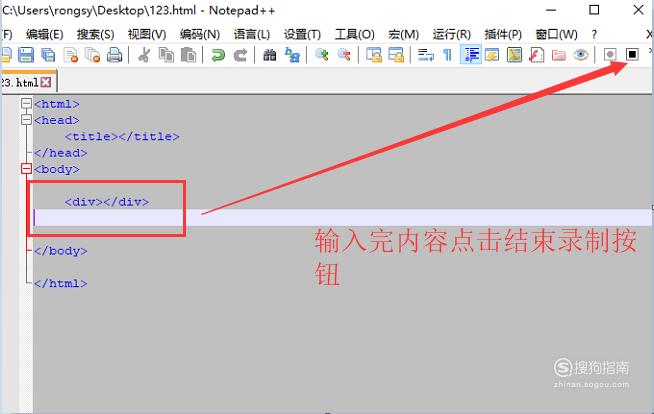This screenshot has width=654, height=414.
Task: Click the Copy toolbar icon
Action: [x=166, y=55]
